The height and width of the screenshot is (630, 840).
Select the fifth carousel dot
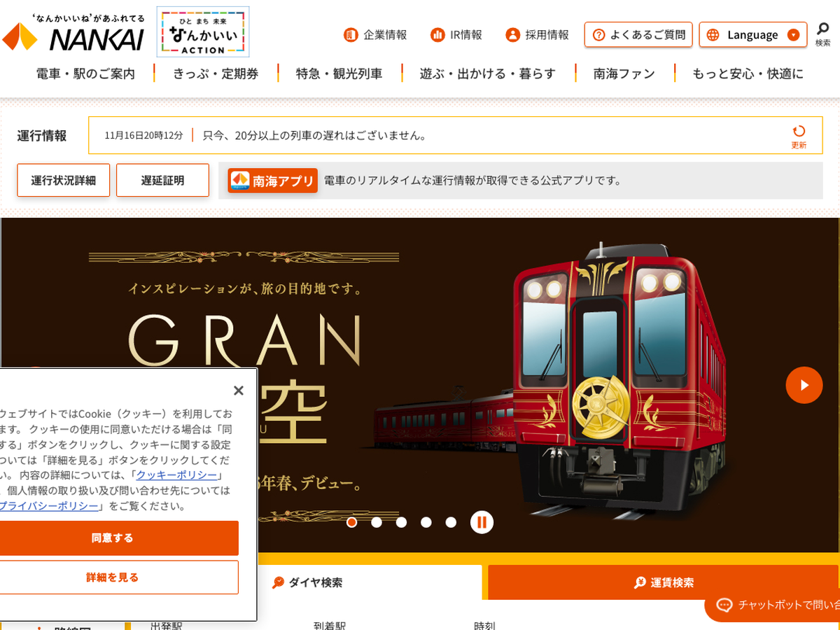(x=451, y=522)
